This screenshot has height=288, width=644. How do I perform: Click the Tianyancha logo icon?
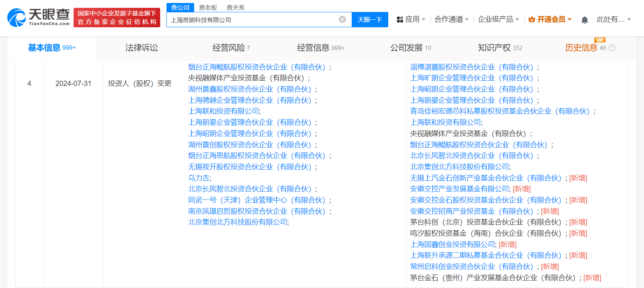click(17, 18)
